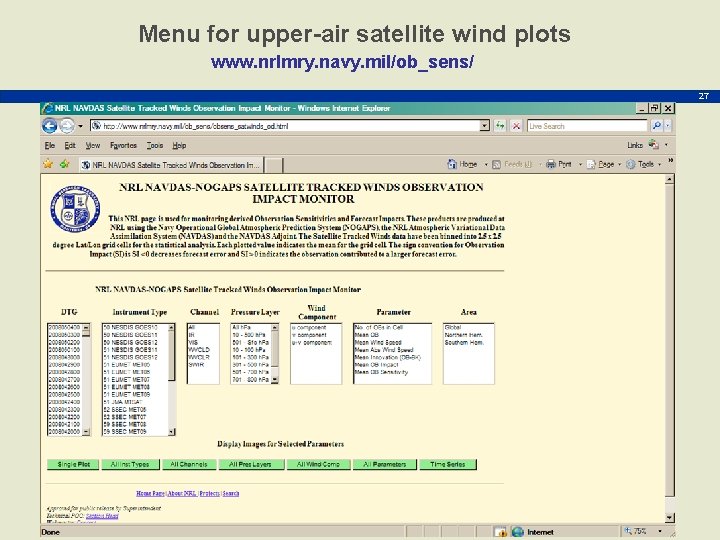Viewport: 720px width, 540px height.
Task: Open the Help menu
Action: tap(179, 146)
